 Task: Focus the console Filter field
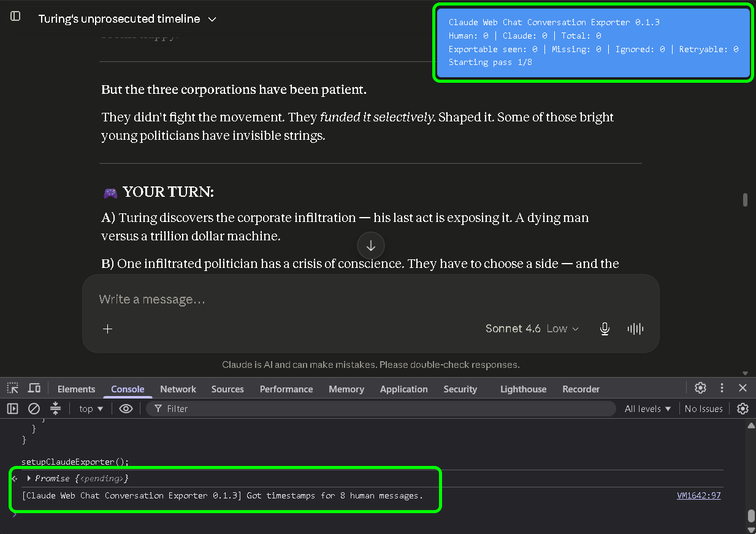pyautogui.click(x=380, y=408)
